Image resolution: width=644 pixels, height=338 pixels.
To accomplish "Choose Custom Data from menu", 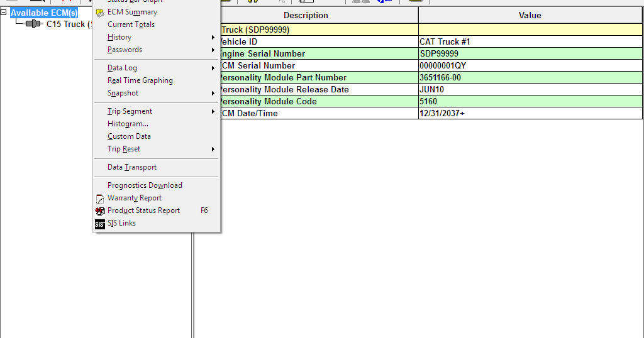I will click(x=129, y=136).
